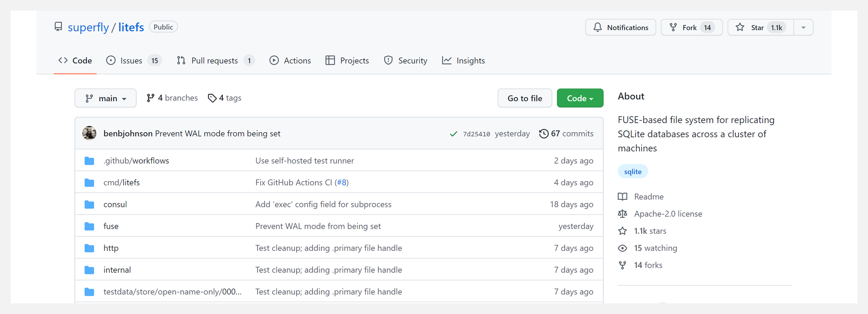Click the Go to file button

(524, 98)
